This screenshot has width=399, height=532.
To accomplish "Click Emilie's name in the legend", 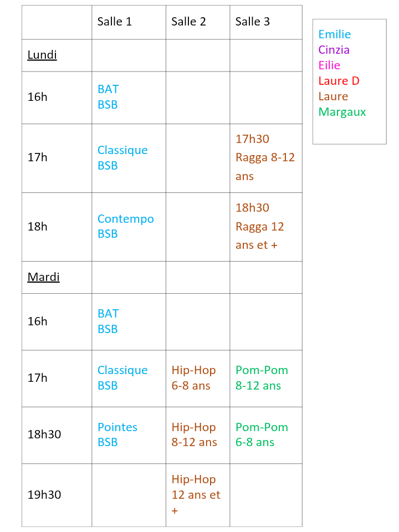I will click(x=335, y=34).
